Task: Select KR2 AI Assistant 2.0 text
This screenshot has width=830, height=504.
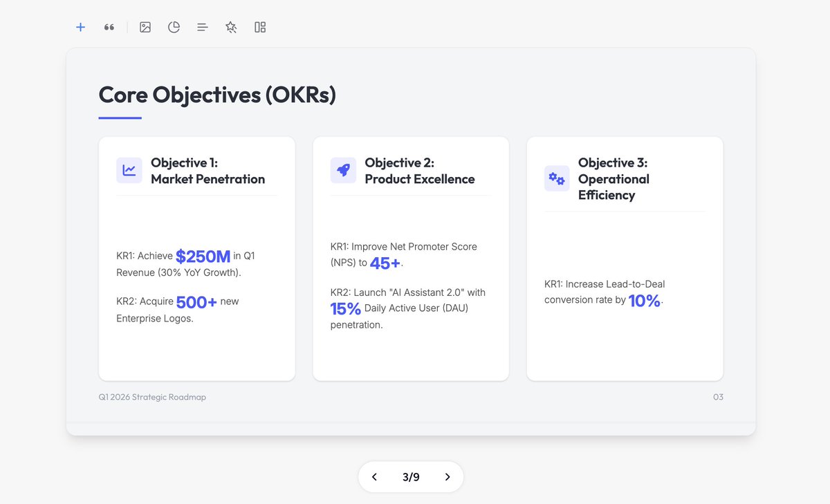Action: [x=408, y=308]
